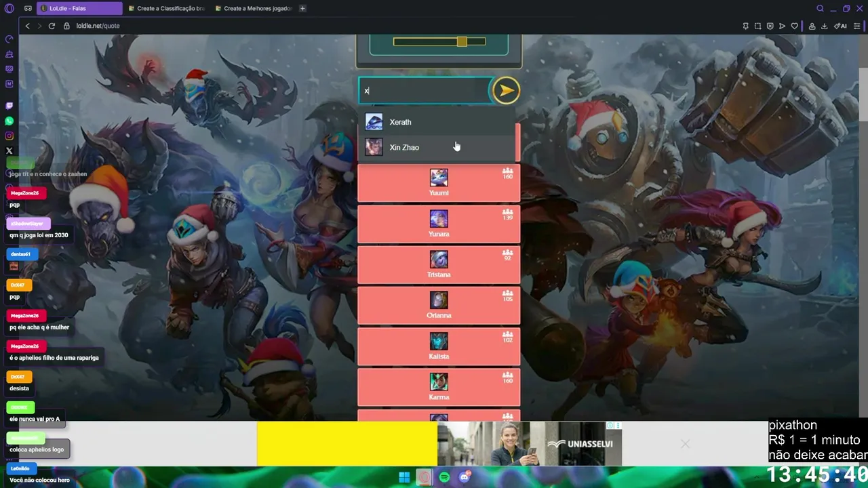Adjust the yellow audio slider handle

(x=462, y=41)
